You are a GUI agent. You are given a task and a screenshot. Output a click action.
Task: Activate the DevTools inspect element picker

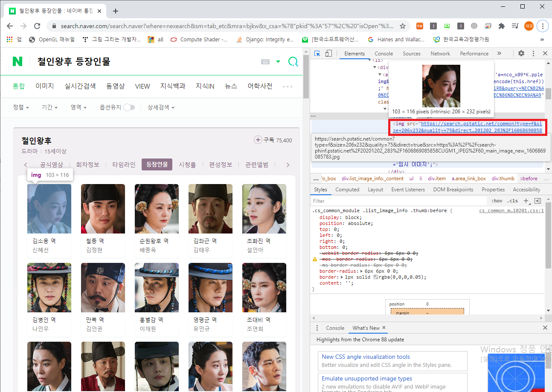pos(317,53)
